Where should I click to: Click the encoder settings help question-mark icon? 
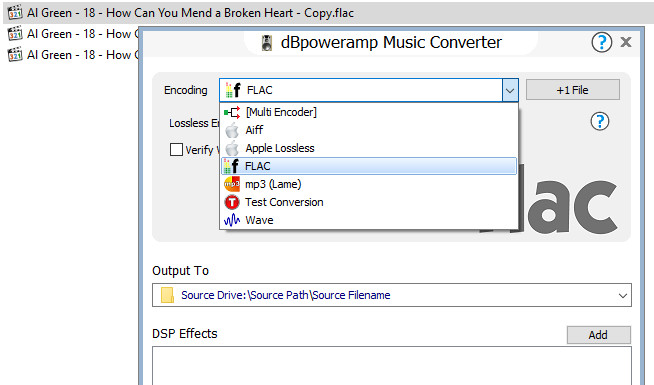(x=600, y=122)
